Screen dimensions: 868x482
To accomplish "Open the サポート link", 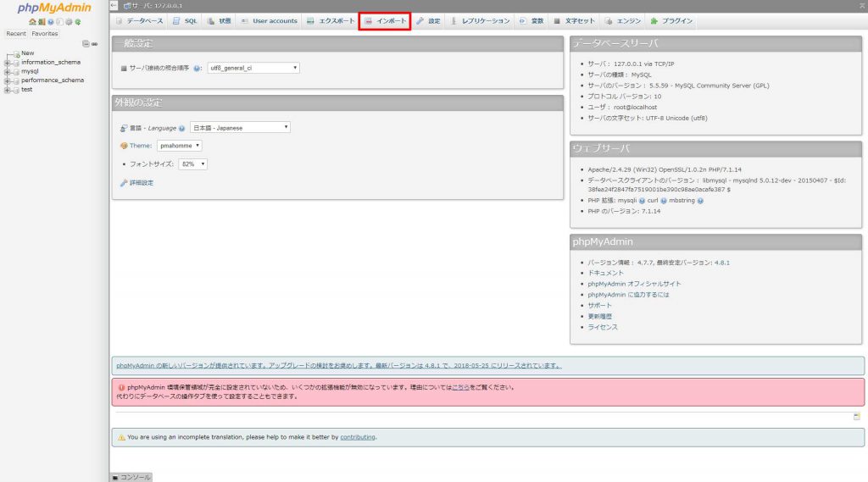I will pyautogui.click(x=599, y=306).
